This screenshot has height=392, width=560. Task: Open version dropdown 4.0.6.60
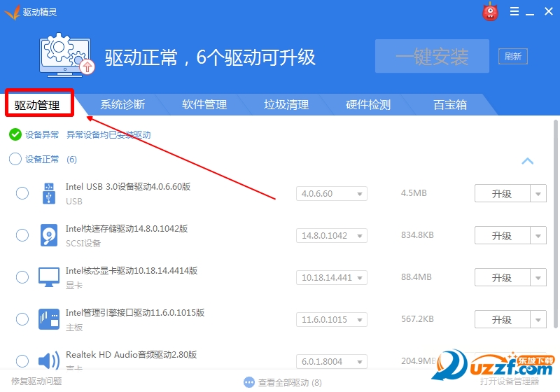tap(332, 193)
